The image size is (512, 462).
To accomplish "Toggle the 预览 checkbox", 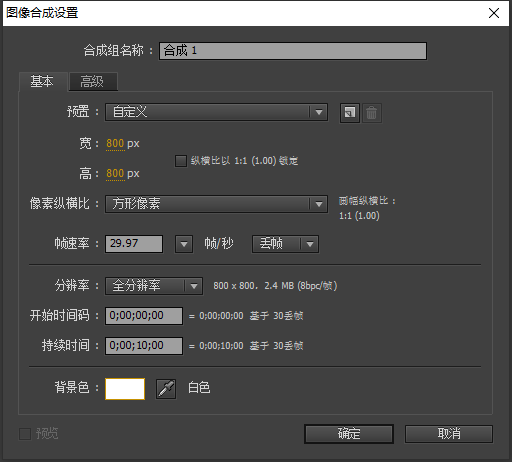I will pos(25,434).
